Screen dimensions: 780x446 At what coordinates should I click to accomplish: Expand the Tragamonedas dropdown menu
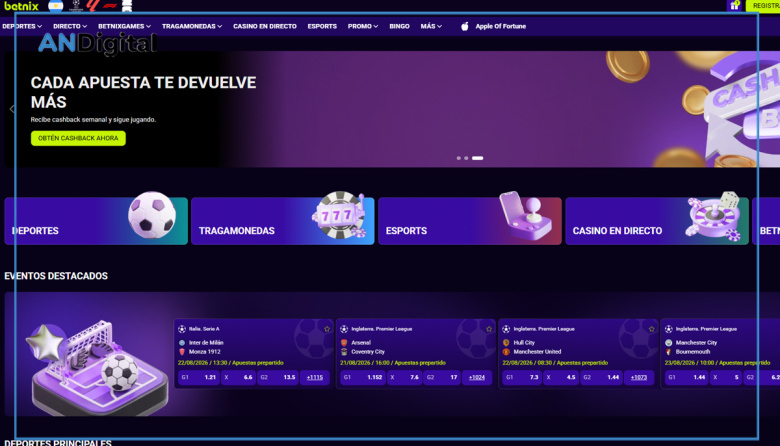(x=192, y=26)
